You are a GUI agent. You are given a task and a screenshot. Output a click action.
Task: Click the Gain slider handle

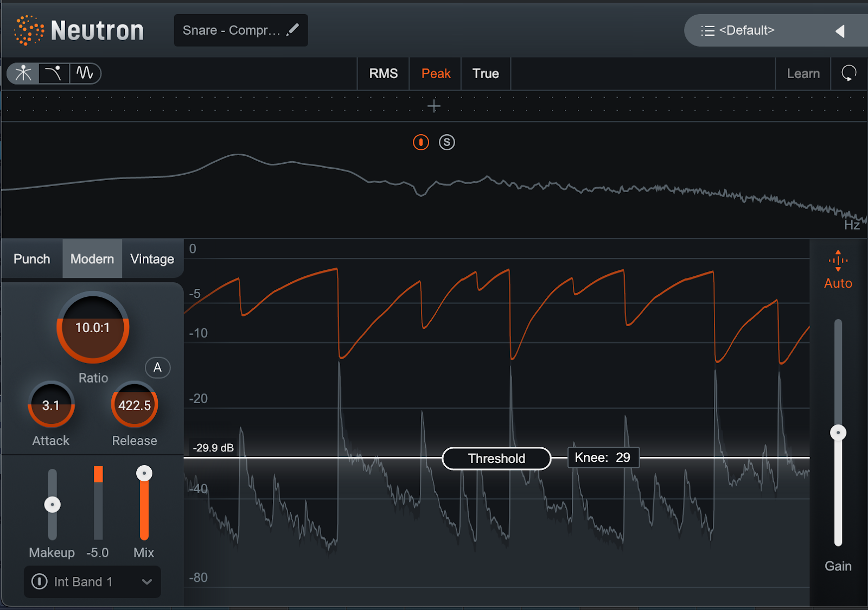838,433
